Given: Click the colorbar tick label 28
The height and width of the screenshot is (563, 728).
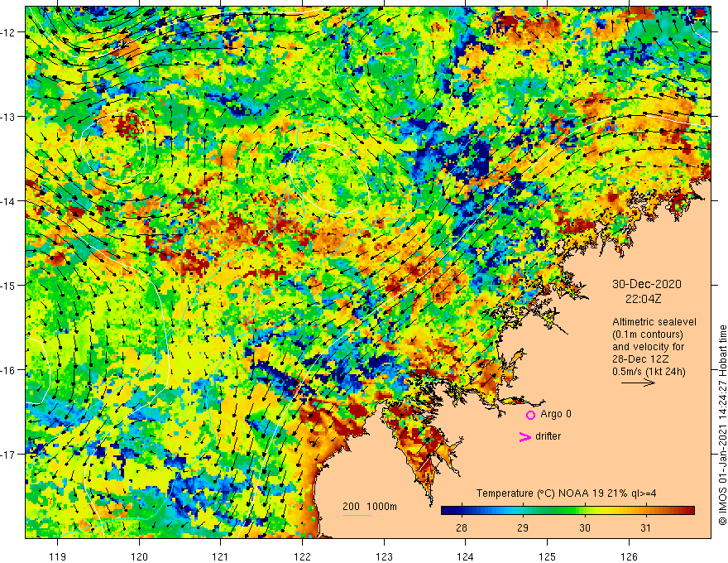Looking at the screenshot, I should [461, 527].
